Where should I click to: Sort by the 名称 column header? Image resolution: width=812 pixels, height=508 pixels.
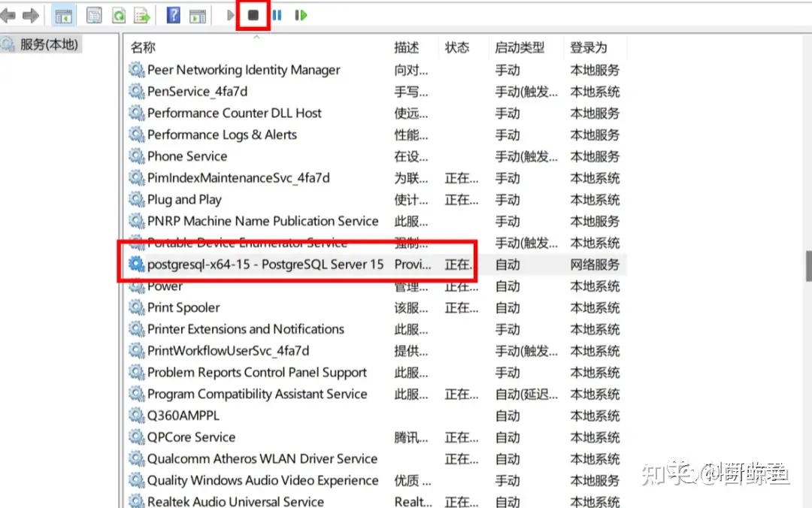coord(143,47)
